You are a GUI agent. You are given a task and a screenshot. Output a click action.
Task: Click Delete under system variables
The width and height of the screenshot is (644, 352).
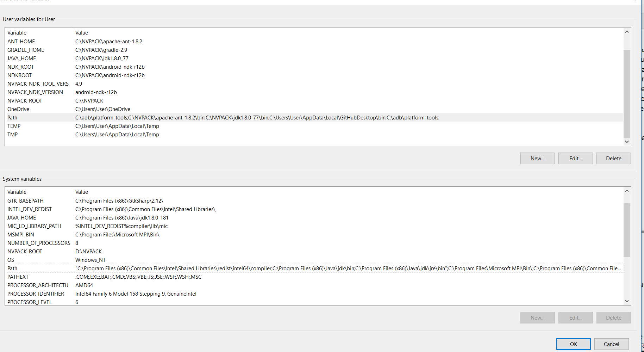coord(613,317)
